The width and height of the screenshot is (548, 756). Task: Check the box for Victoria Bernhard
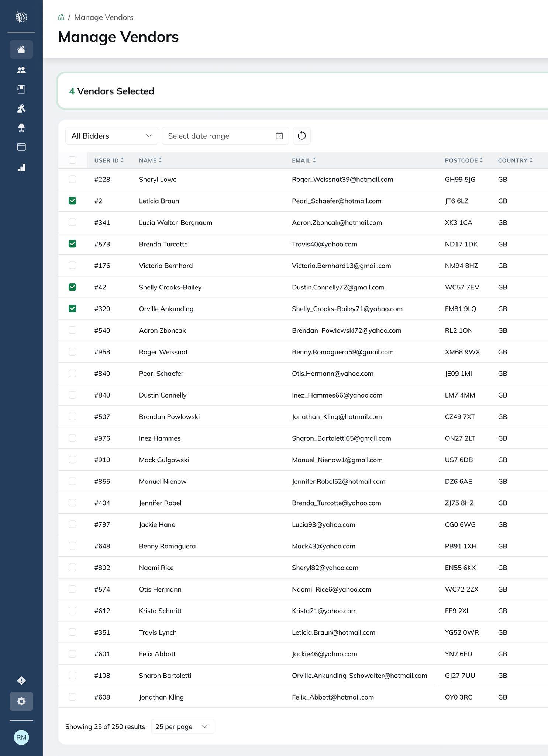click(x=72, y=266)
